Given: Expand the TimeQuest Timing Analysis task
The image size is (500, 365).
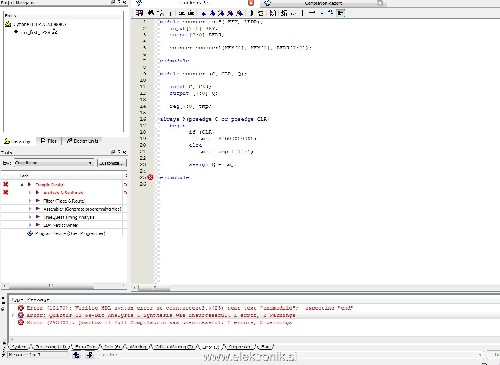Looking at the screenshot, I should click(x=30, y=217).
